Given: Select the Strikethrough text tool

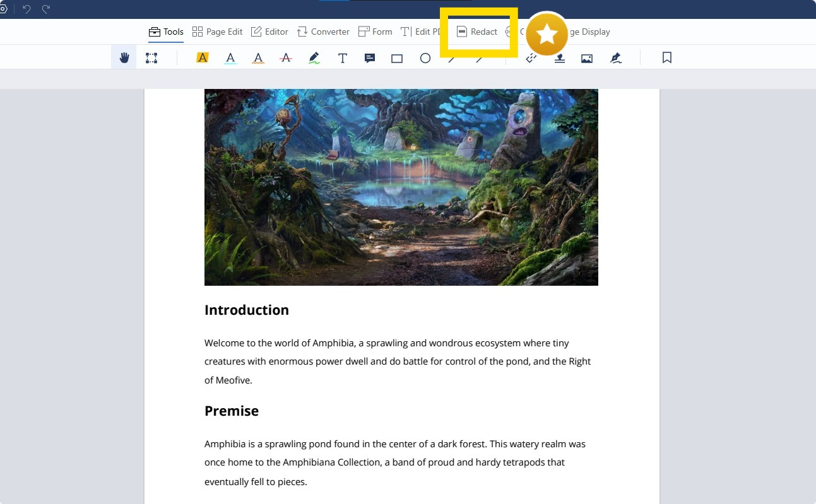Looking at the screenshot, I should tap(286, 58).
